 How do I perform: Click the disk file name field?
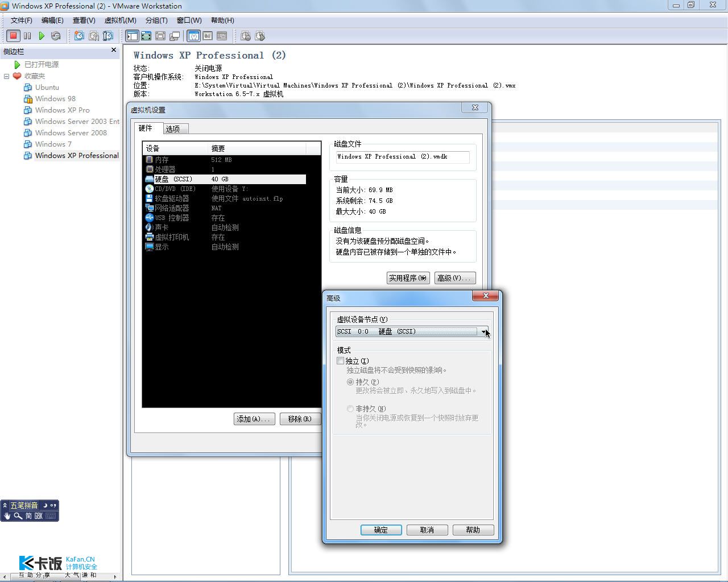click(x=403, y=157)
